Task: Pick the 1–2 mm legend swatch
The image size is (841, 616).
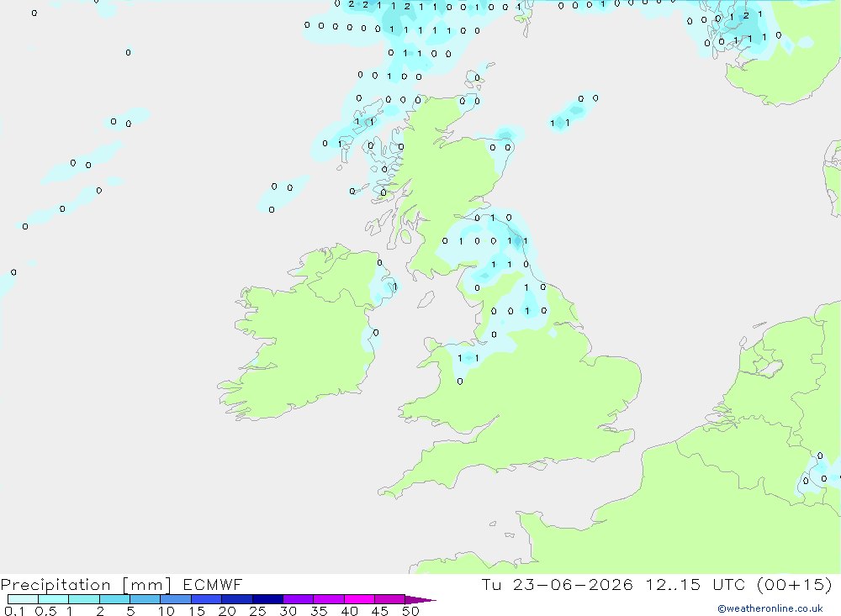Action: coord(84,599)
